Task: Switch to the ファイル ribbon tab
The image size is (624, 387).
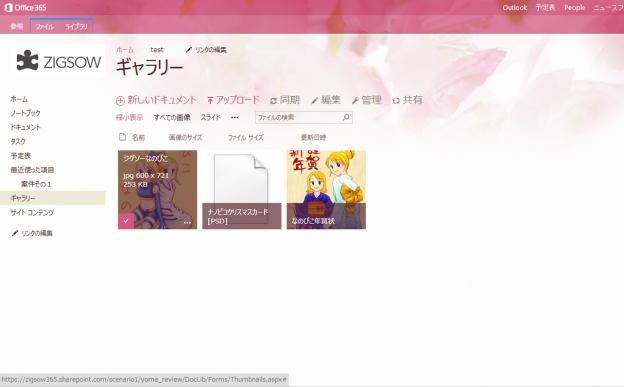Action: coord(45,27)
